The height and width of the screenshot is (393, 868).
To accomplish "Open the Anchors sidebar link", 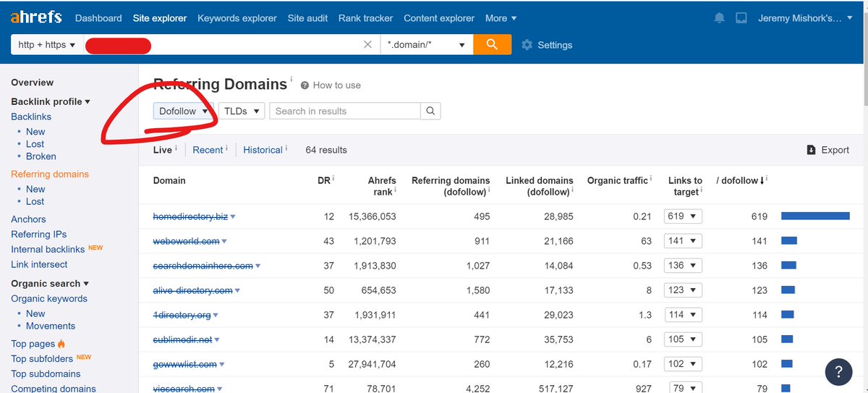I will [x=28, y=219].
